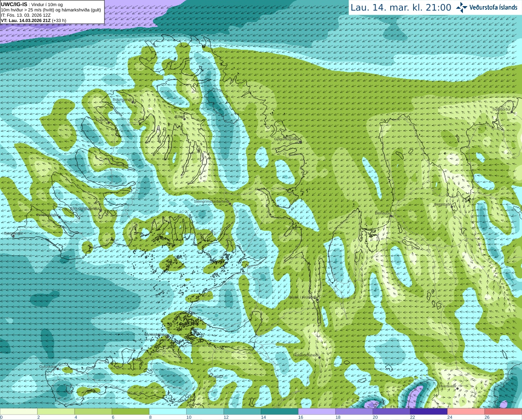The width and height of the screenshot is (522, 420).
Task: Click the Bjargtangar station label
Action: [13, 233]
